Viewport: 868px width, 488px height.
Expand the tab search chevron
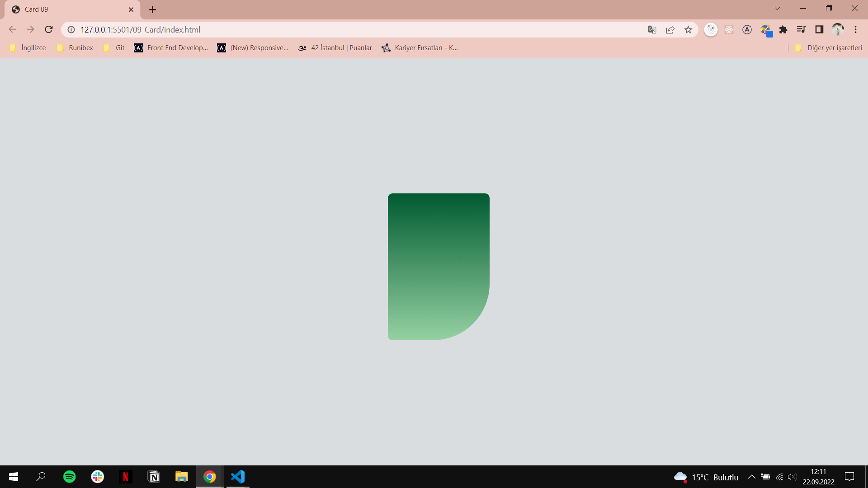click(x=777, y=9)
